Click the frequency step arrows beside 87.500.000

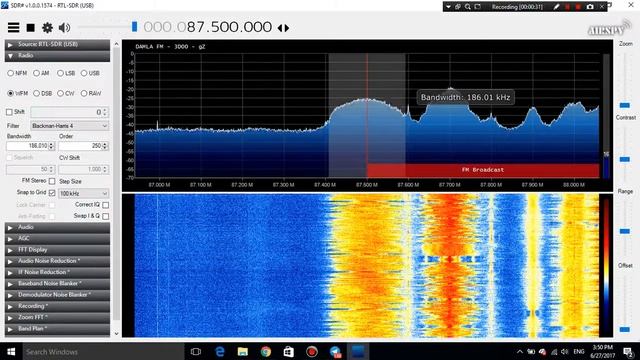point(283,28)
